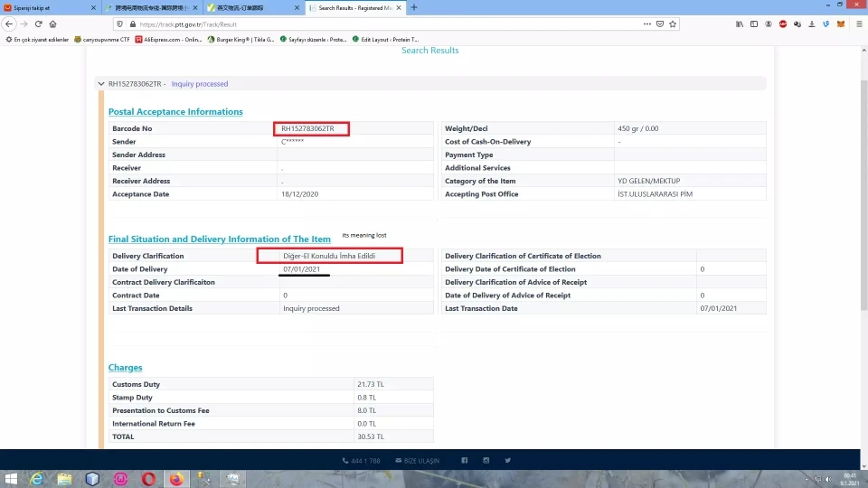Open the Firefox account icon
The height and width of the screenshot is (488, 868).
point(769,23)
